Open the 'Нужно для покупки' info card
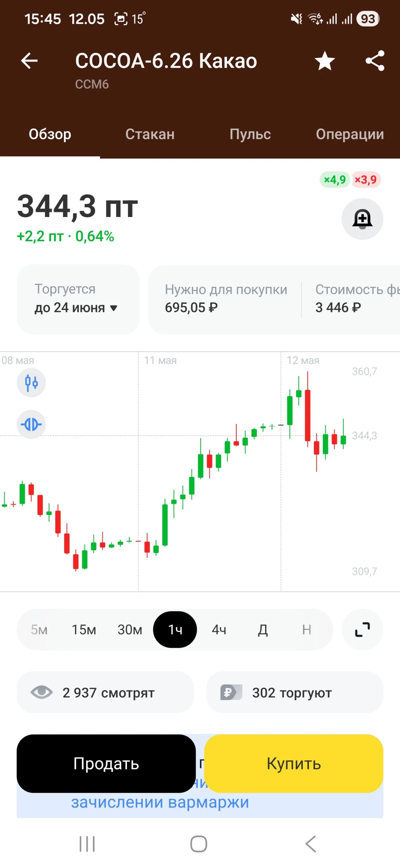 pyautogui.click(x=225, y=299)
